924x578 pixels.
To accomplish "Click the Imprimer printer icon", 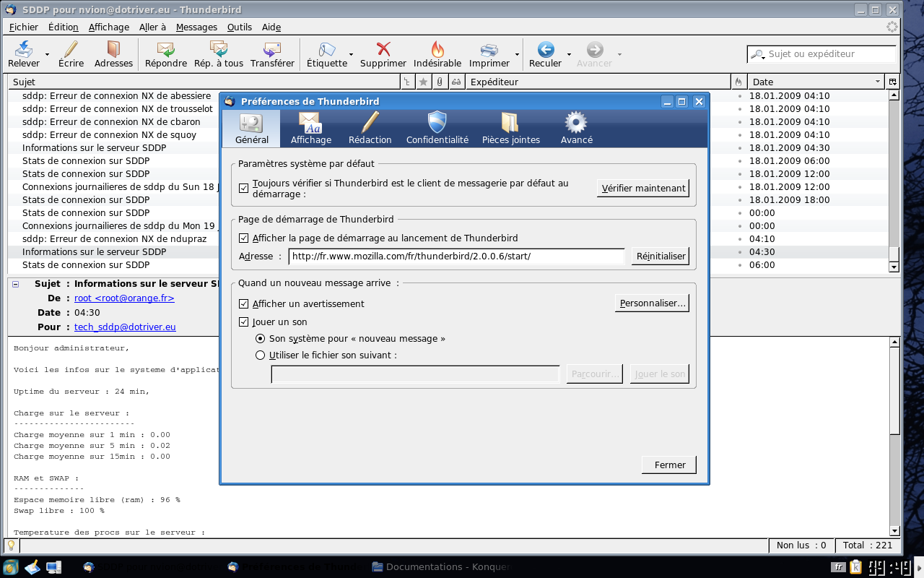I will click(x=489, y=50).
